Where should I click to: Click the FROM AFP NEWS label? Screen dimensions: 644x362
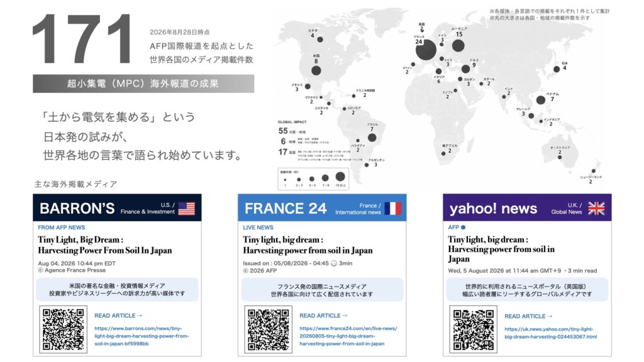(62, 228)
